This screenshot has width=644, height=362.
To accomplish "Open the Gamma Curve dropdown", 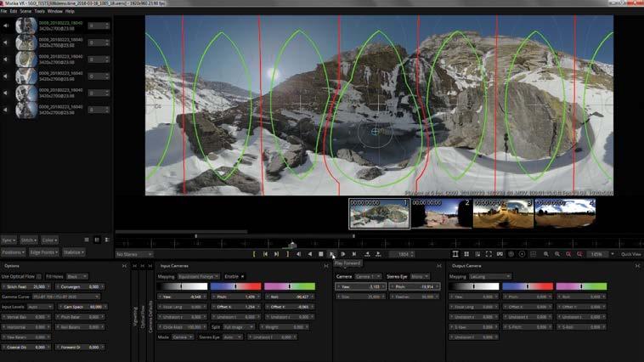I will 66,297.
